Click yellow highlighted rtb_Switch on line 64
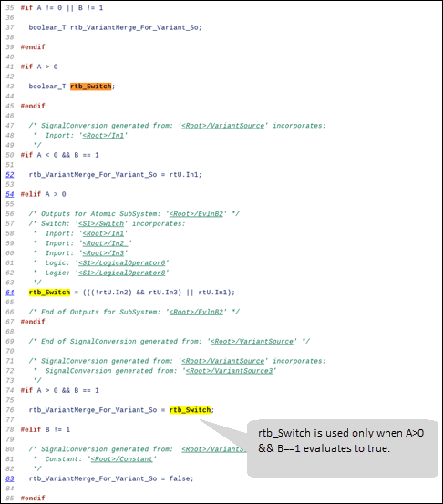The height and width of the screenshot is (504, 443). point(49,293)
